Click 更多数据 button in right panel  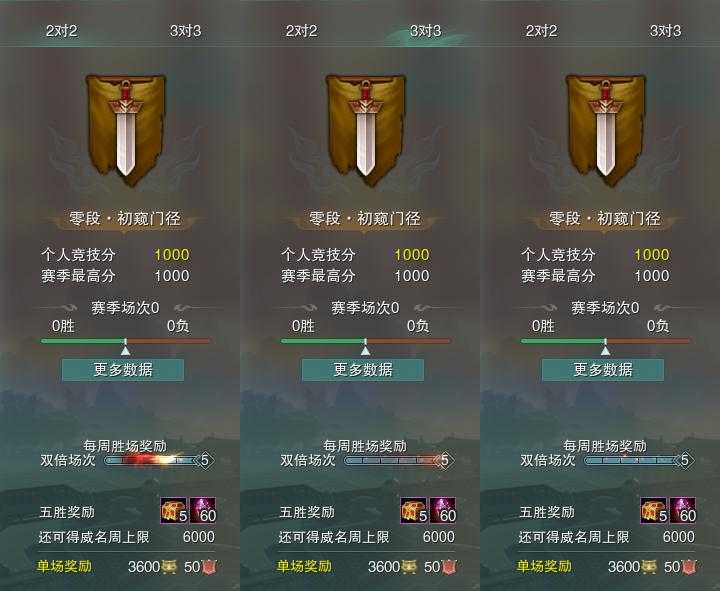[603, 370]
